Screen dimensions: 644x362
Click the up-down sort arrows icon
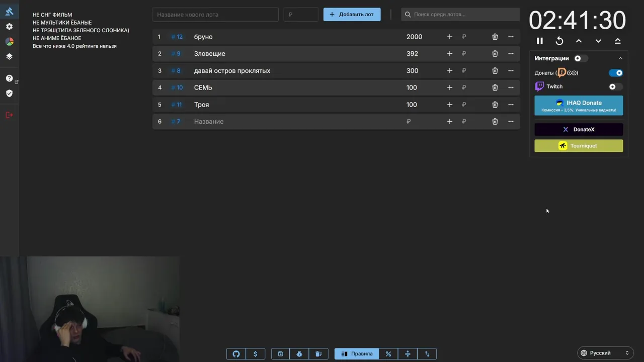(427, 354)
